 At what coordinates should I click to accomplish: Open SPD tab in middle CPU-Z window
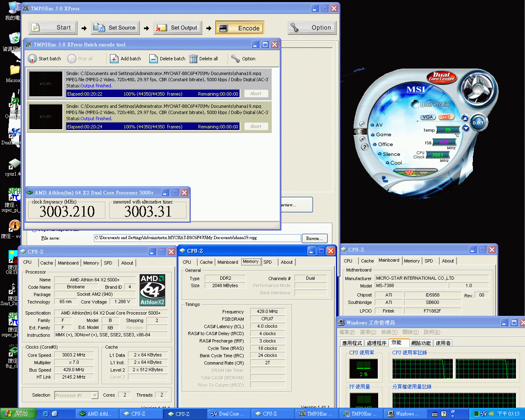pos(267,262)
